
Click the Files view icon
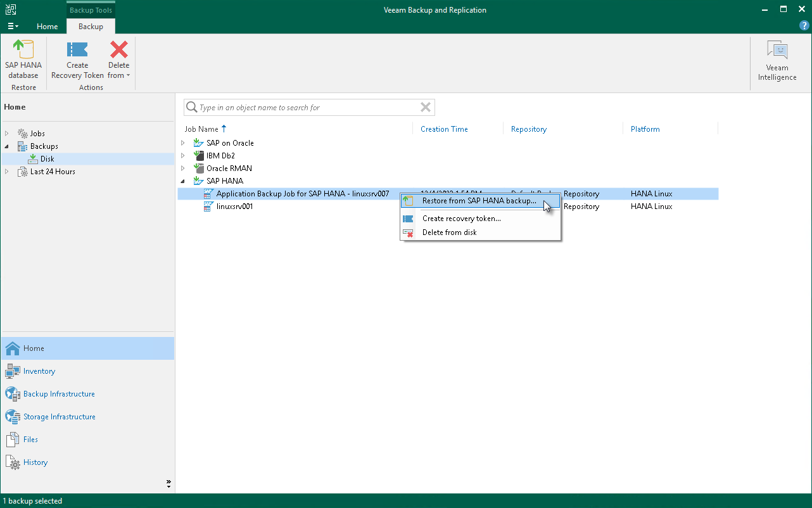coord(13,440)
